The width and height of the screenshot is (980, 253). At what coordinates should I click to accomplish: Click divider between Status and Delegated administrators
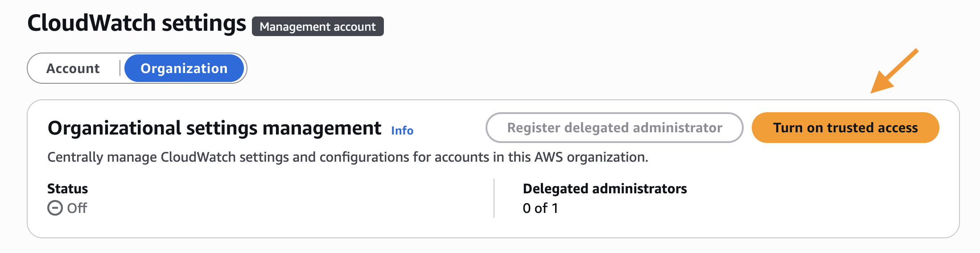[494, 198]
